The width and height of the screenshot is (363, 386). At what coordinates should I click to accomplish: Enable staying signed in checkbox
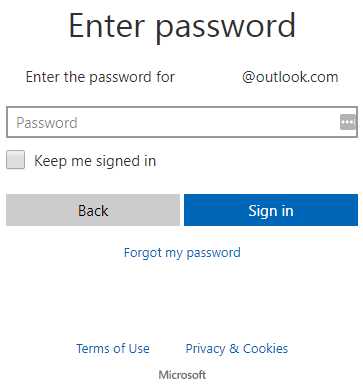point(15,160)
